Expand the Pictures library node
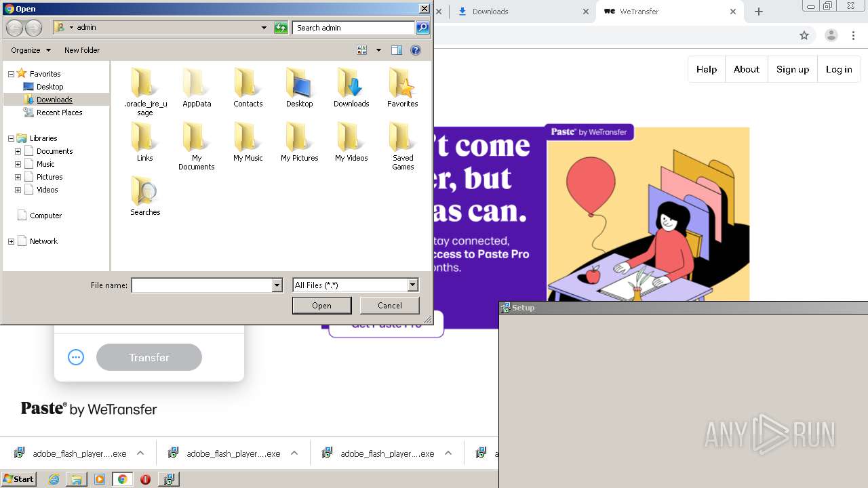The height and width of the screenshot is (488, 868). pos(18,177)
